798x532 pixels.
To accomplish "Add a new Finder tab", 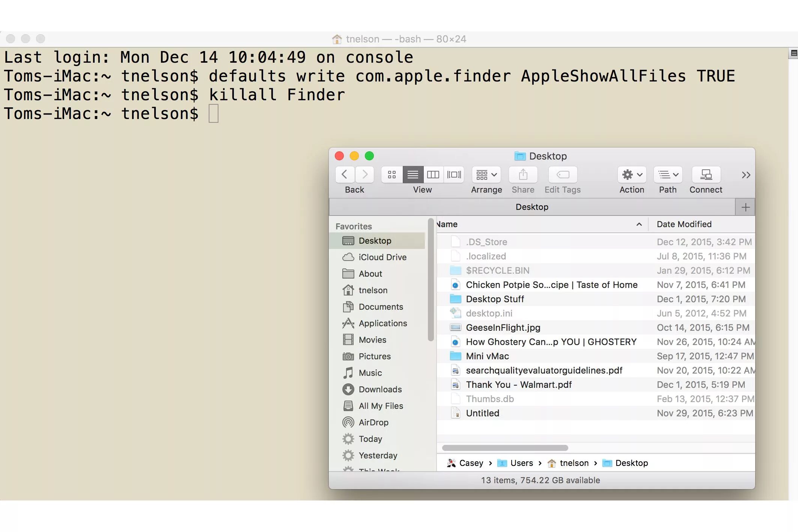I will coord(745,207).
